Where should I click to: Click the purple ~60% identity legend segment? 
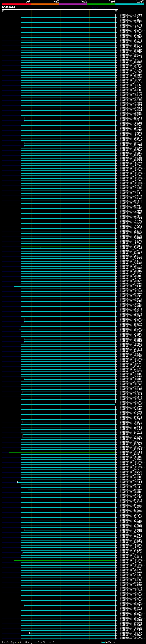point(73,4)
